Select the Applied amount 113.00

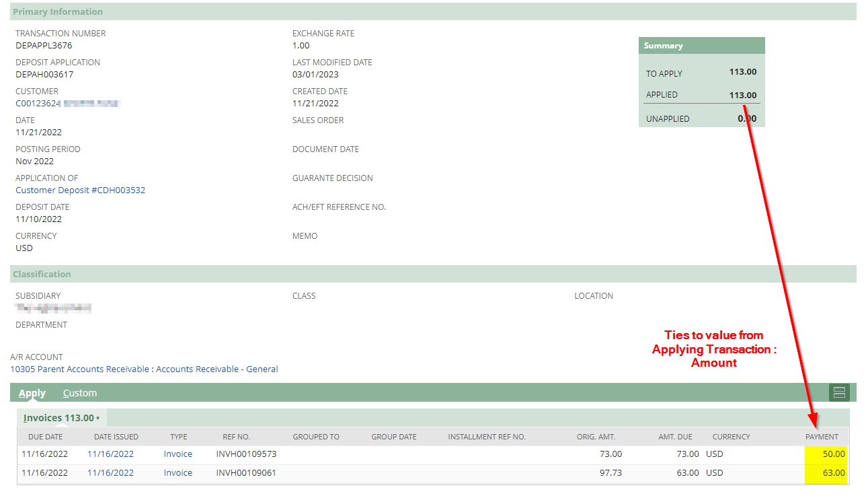tap(743, 96)
